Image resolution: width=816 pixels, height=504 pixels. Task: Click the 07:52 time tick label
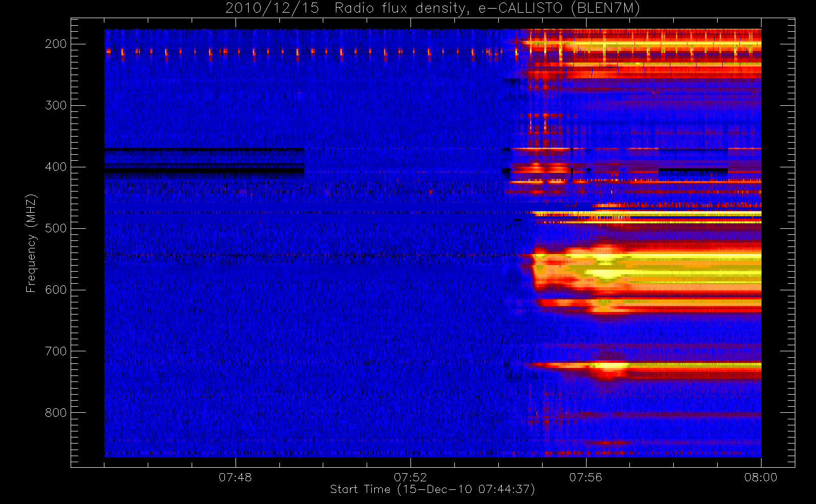coord(411,477)
